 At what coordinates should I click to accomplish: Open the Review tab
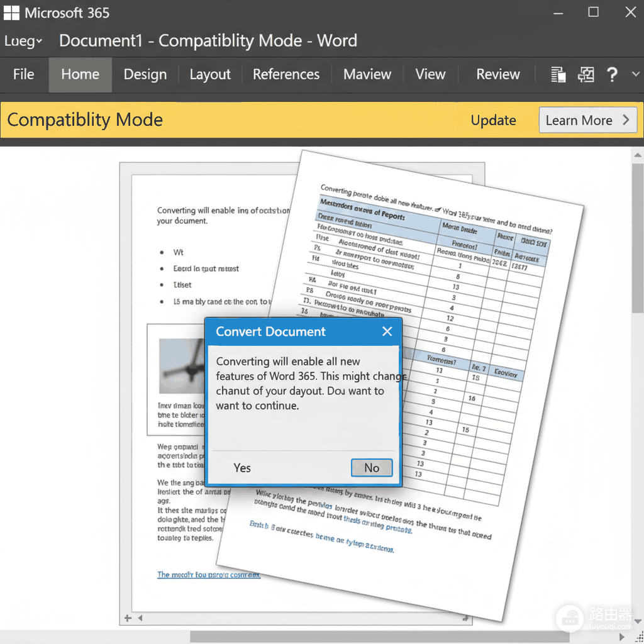click(498, 74)
